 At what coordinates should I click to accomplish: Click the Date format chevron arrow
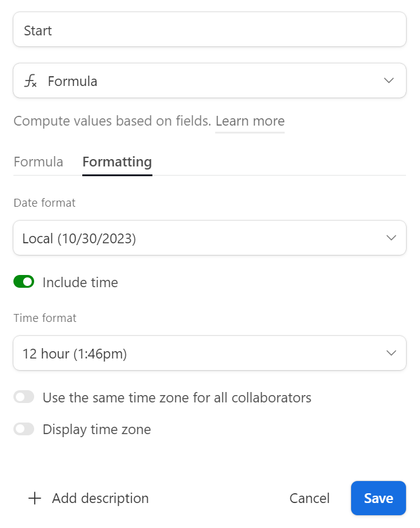pyautogui.click(x=391, y=238)
